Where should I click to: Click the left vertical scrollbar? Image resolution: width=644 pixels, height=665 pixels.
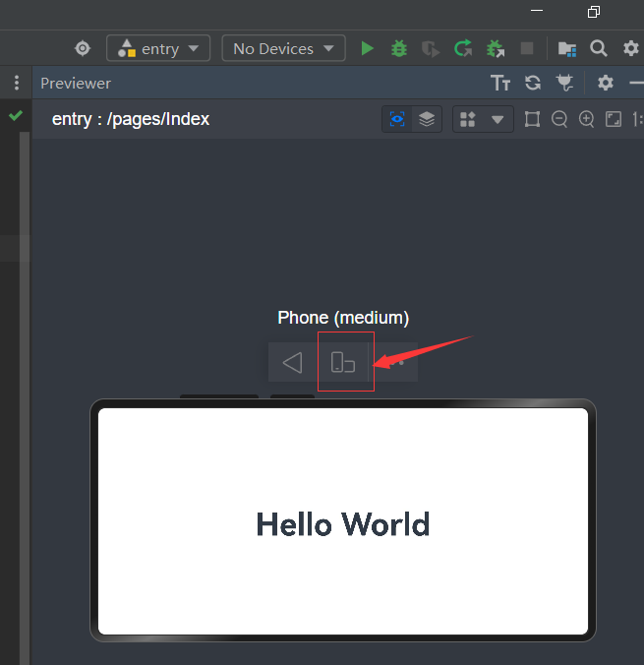pyautogui.click(x=25, y=397)
